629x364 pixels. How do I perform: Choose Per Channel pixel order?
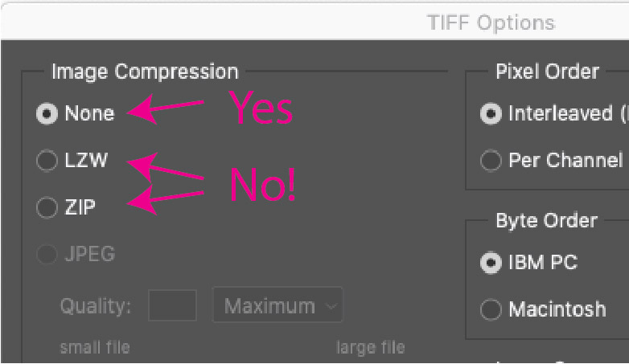(491, 161)
